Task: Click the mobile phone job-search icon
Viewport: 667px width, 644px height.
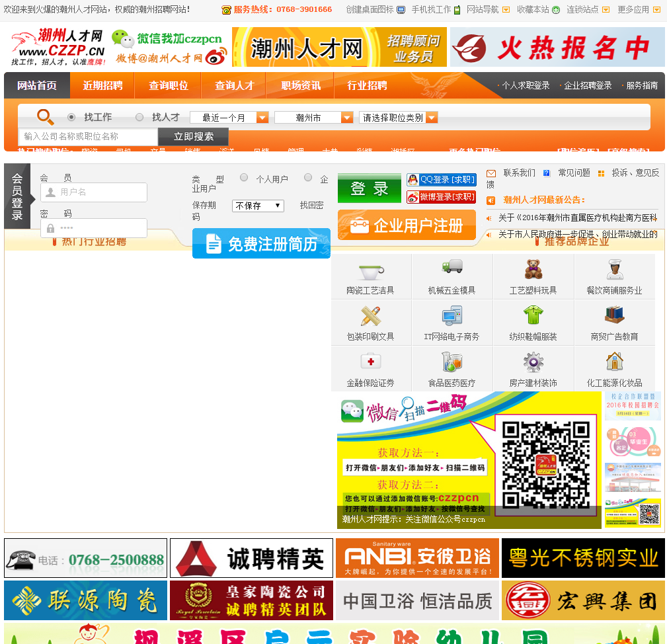Action: [x=457, y=10]
